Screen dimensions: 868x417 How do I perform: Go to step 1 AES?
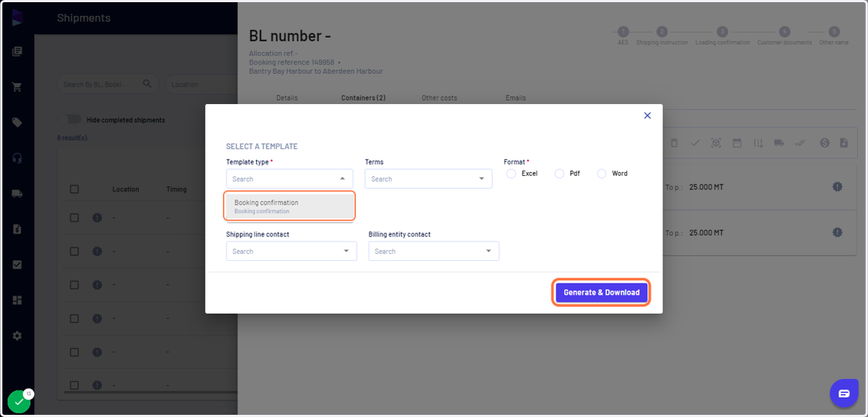(x=623, y=32)
